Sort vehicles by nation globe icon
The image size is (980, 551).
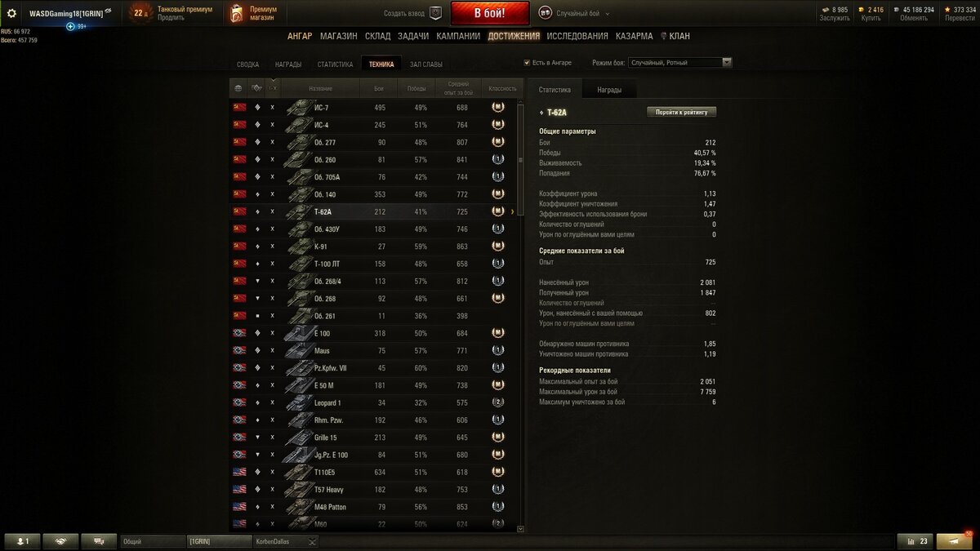pyautogui.click(x=238, y=88)
